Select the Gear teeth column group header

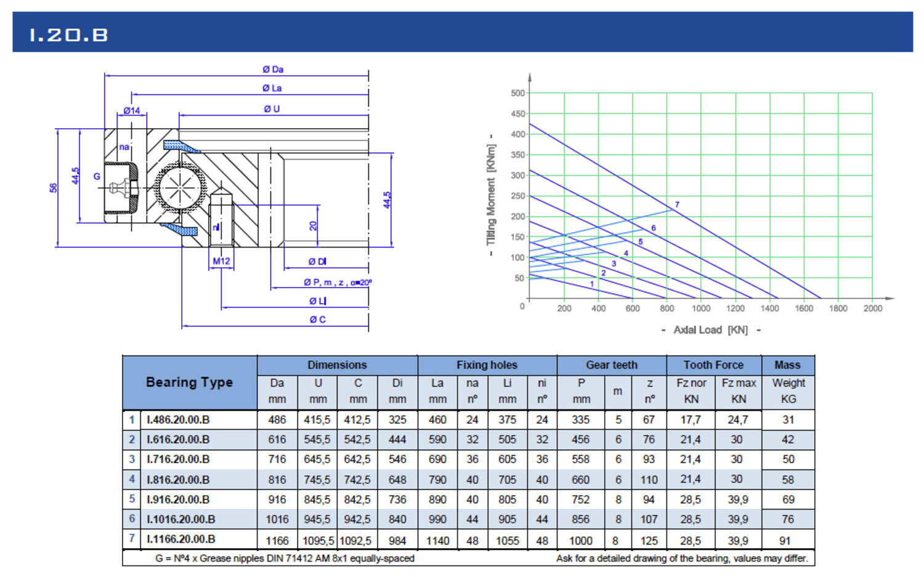pyautogui.click(x=611, y=365)
